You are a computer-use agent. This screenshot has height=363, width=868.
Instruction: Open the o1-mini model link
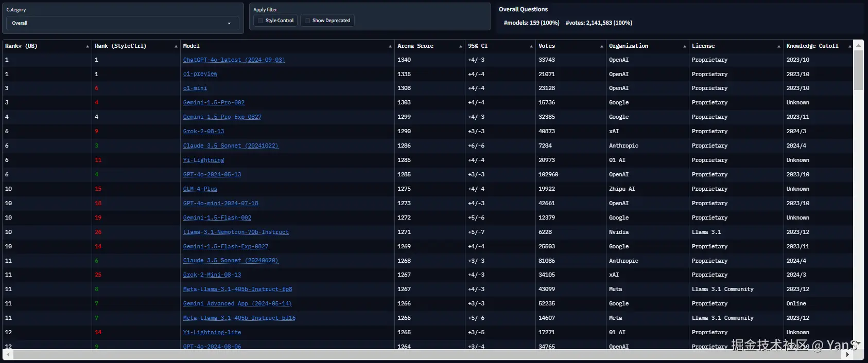(195, 88)
